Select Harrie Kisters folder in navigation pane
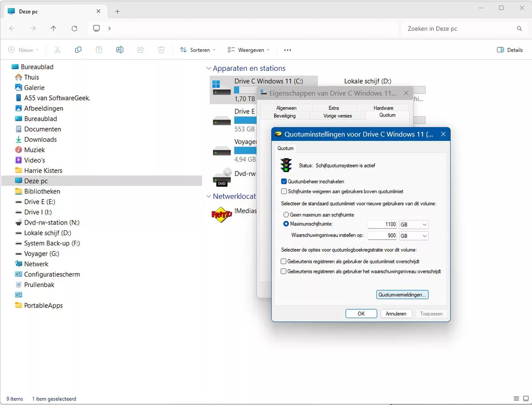The height and width of the screenshot is (405, 532). coord(39,171)
